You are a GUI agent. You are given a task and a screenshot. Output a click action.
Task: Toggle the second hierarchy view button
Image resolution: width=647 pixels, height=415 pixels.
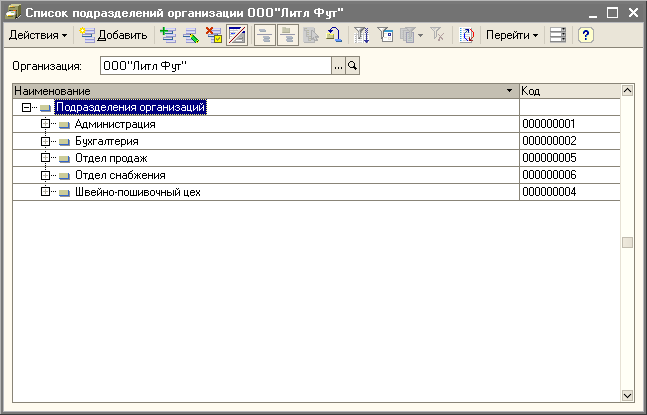coord(288,35)
